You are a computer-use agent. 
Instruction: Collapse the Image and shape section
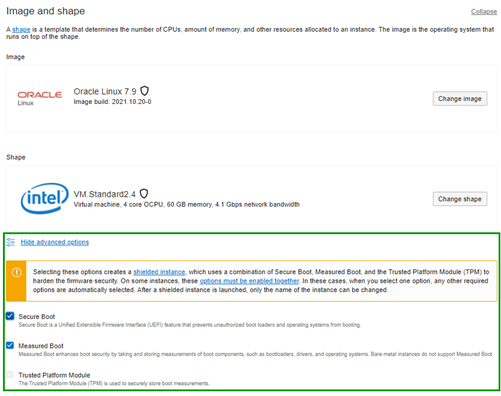tap(484, 12)
